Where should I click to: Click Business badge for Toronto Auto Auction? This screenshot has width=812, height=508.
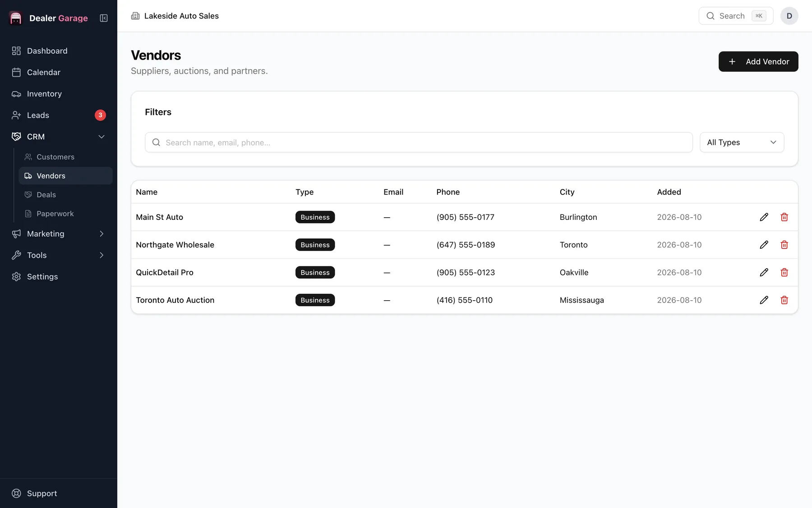pyautogui.click(x=315, y=300)
